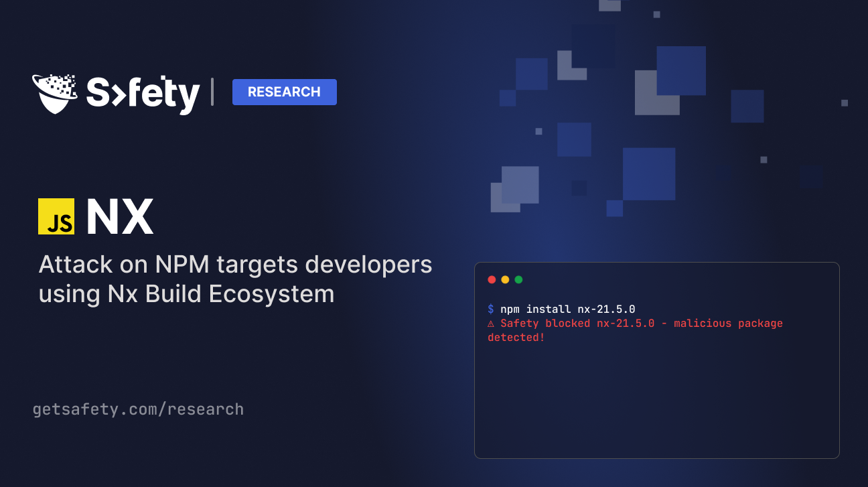Click the line "Attack on NPM targets developers"
Viewport: 868px width, 487px height.
(235, 265)
